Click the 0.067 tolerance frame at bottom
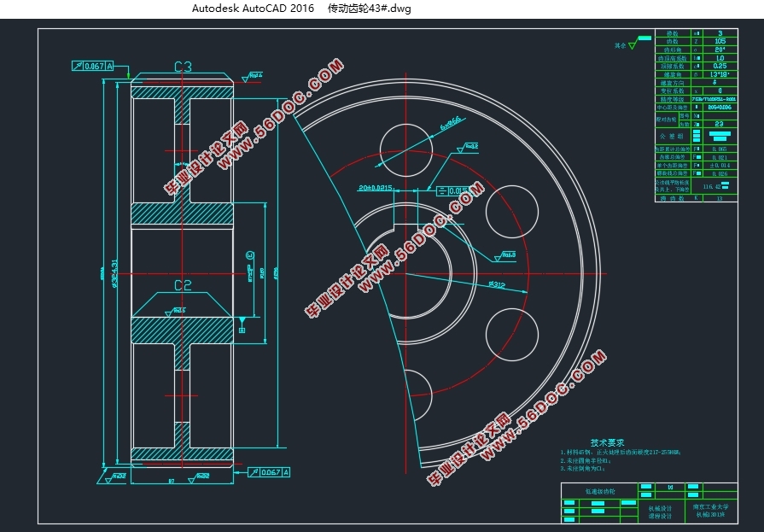 [x=270, y=471]
